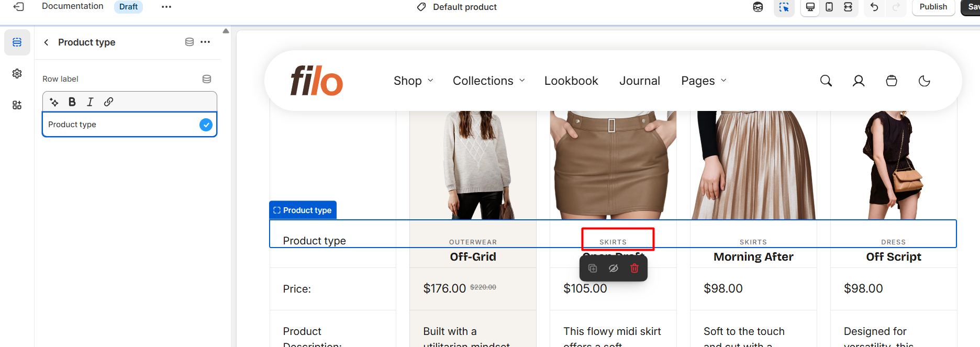Click the Documentation theme name
This screenshot has height=347, width=980.
[x=73, y=6]
